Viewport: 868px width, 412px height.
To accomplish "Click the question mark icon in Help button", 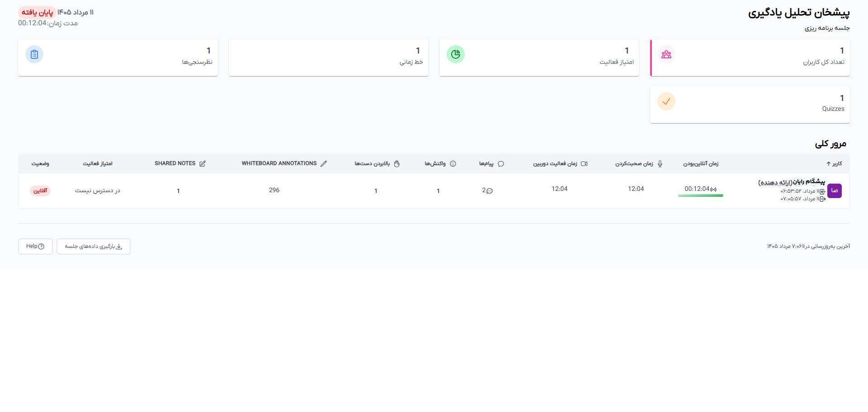I will (x=42, y=246).
